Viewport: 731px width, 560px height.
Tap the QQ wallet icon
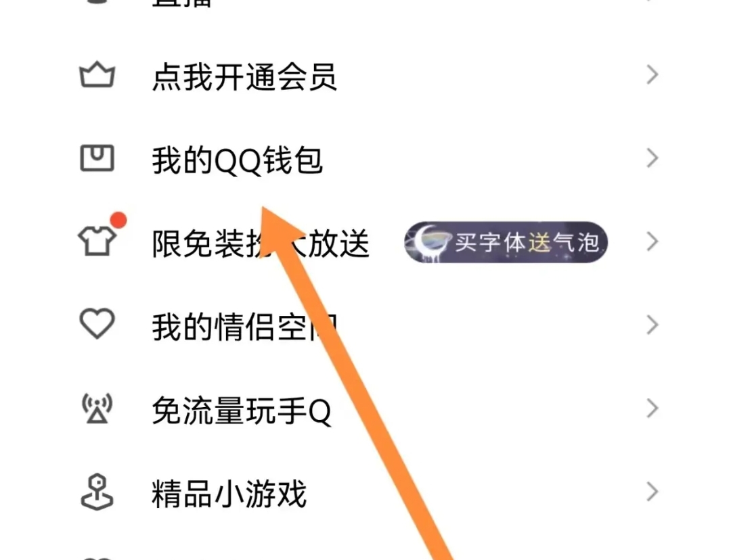point(97,158)
